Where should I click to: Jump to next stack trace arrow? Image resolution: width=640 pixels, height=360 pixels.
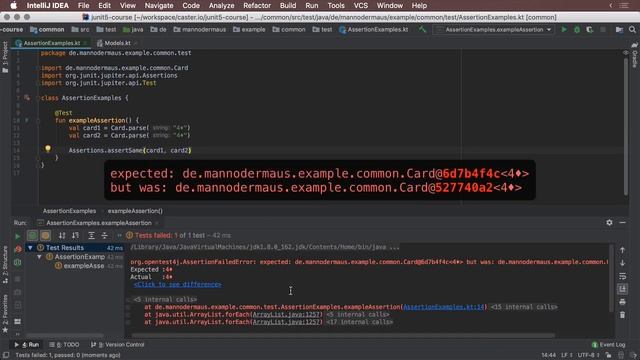[x=622, y=263]
